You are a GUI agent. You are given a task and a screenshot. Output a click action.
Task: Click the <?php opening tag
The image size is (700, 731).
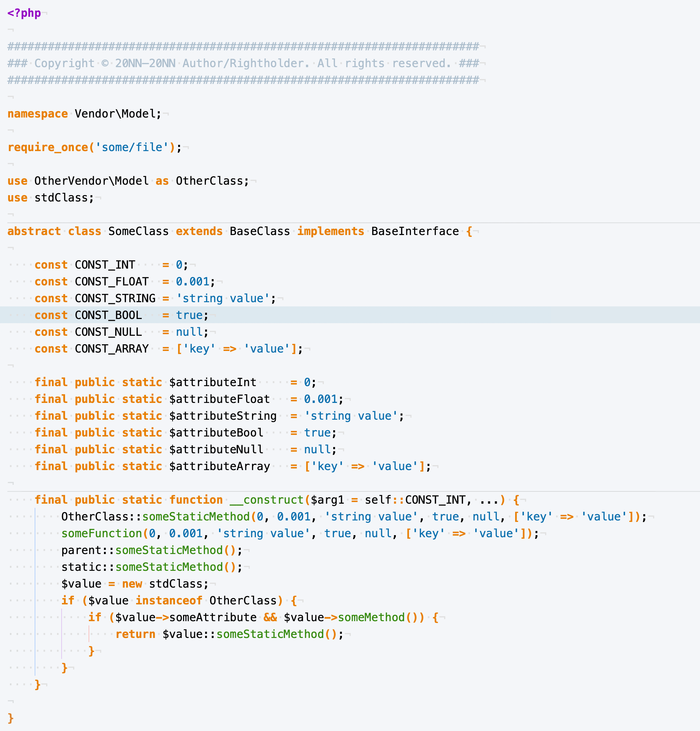click(x=24, y=13)
